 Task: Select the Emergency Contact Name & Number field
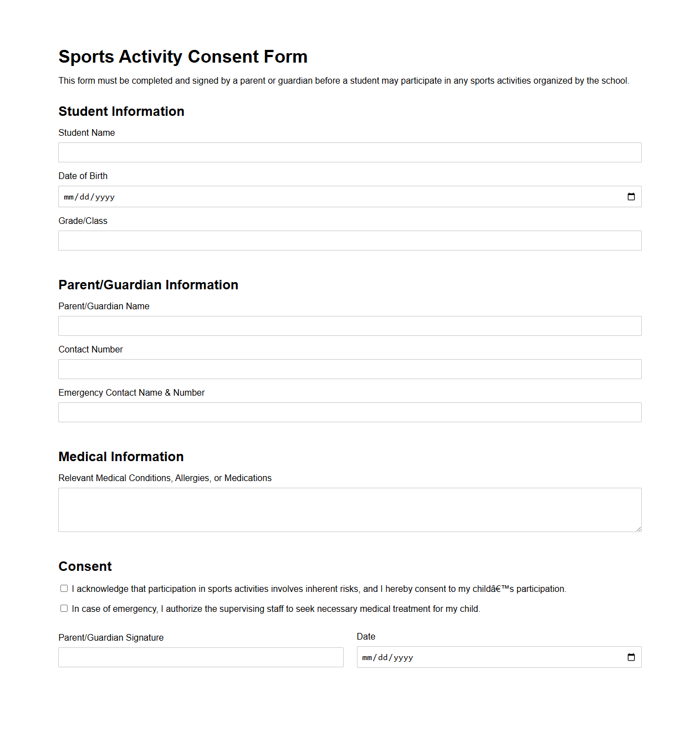pyautogui.click(x=349, y=412)
